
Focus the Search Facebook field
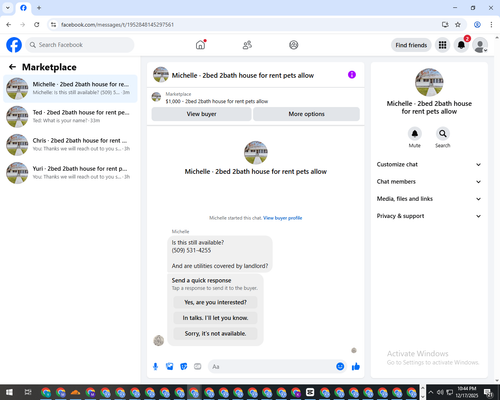(80, 45)
